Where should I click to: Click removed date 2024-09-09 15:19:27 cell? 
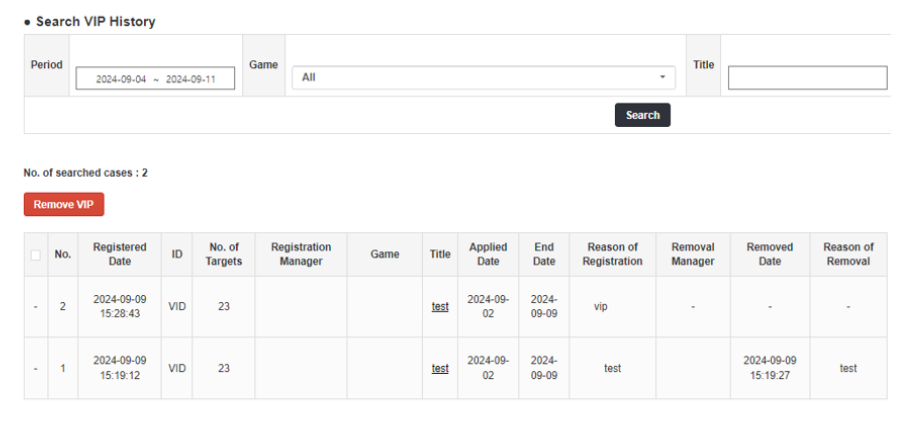coord(770,368)
